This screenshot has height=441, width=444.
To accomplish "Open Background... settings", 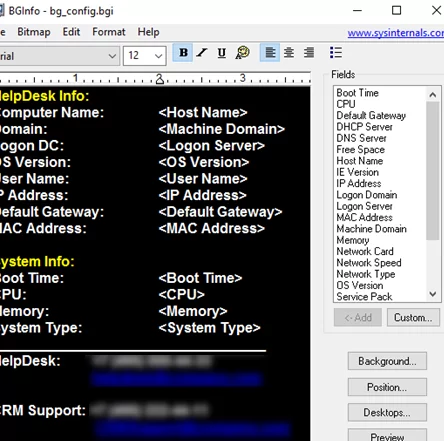I will click(x=387, y=361).
